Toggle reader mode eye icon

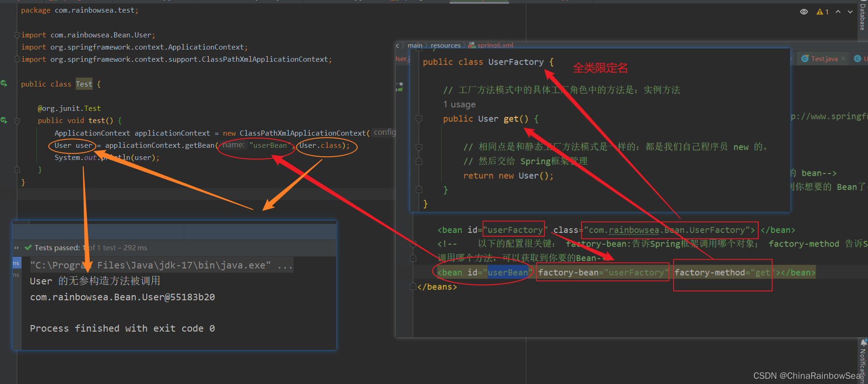coord(804,12)
